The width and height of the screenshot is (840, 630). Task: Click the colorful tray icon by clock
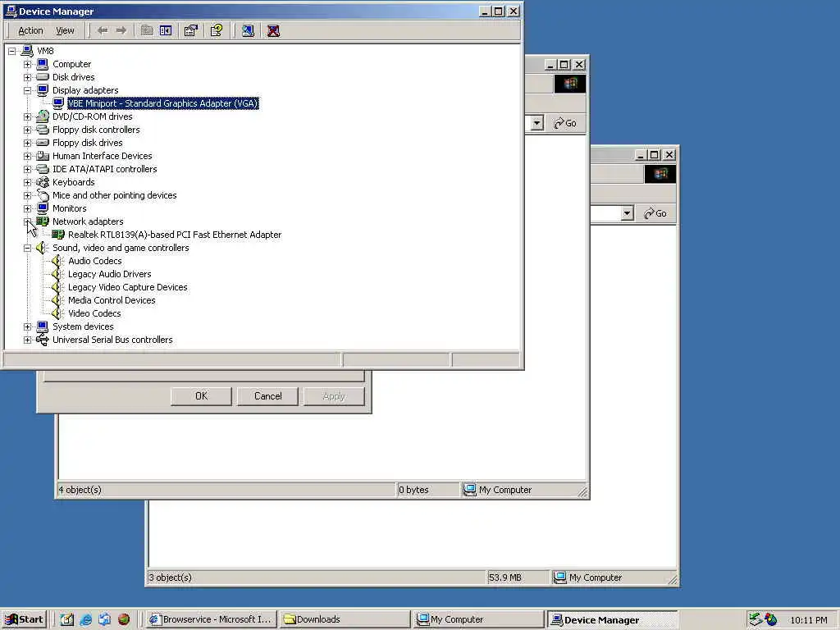(x=771, y=619)
